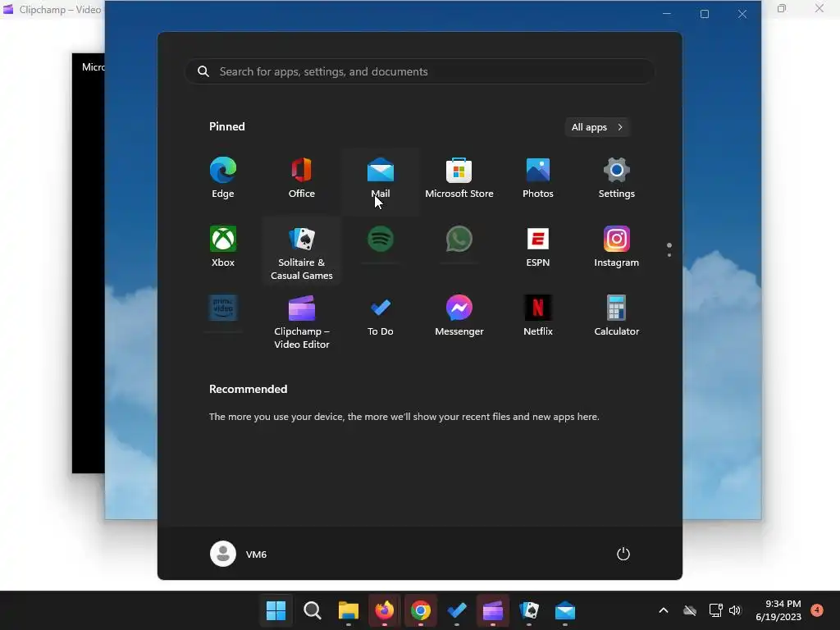Screen dimensions: 840x630
Task: Launch Netflix
Action: pyautogui.click(x=538, y=316)
